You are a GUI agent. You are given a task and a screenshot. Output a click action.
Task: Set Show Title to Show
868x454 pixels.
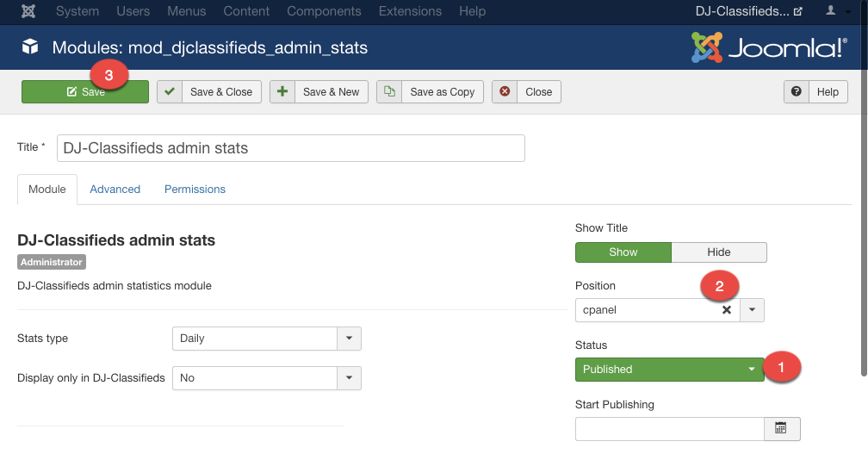coord(623,252)
